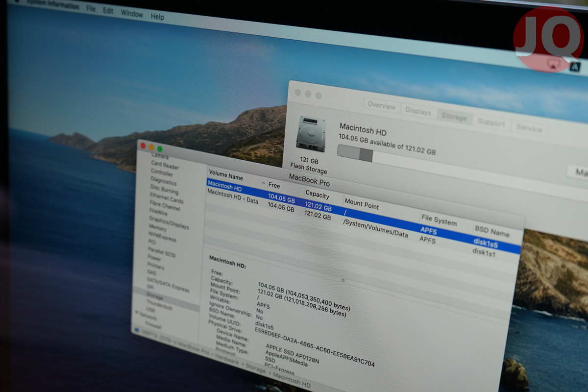Select Memory in the sidebar
This screenshot has width=588, height=392.
click(x=158, y=228)
